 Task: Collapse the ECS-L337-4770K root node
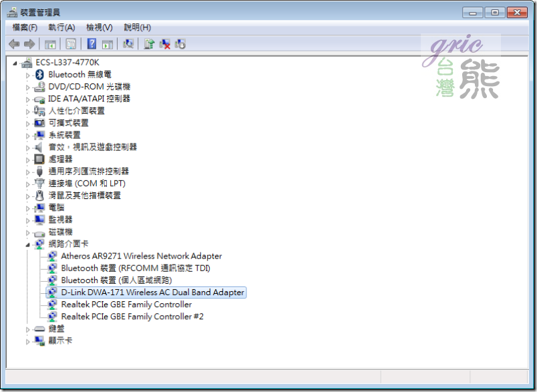15,63
